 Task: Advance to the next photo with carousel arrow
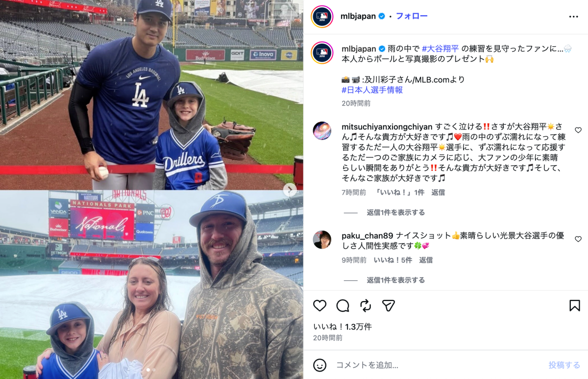tap(290, 190)
